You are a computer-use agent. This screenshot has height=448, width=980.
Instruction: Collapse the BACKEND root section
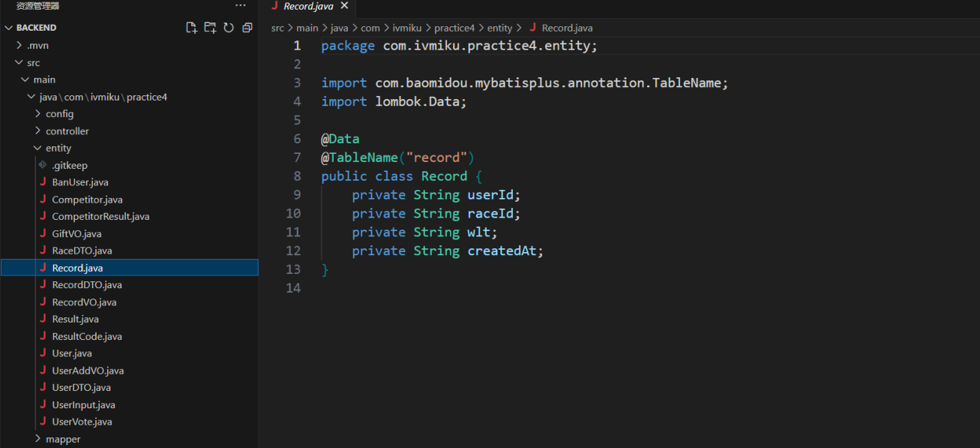tap(36, 28)
